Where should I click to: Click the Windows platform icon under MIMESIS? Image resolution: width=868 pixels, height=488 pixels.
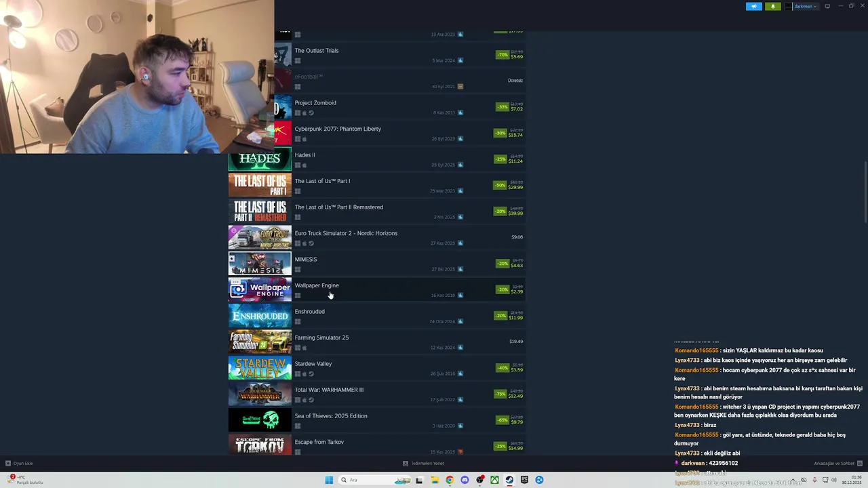(x=298, y=270)
